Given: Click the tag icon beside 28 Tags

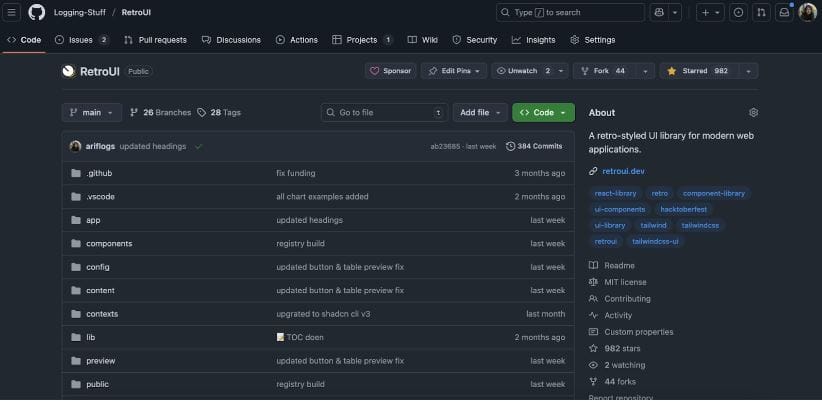Looking at the screenshot, I should tap(201, 113).
